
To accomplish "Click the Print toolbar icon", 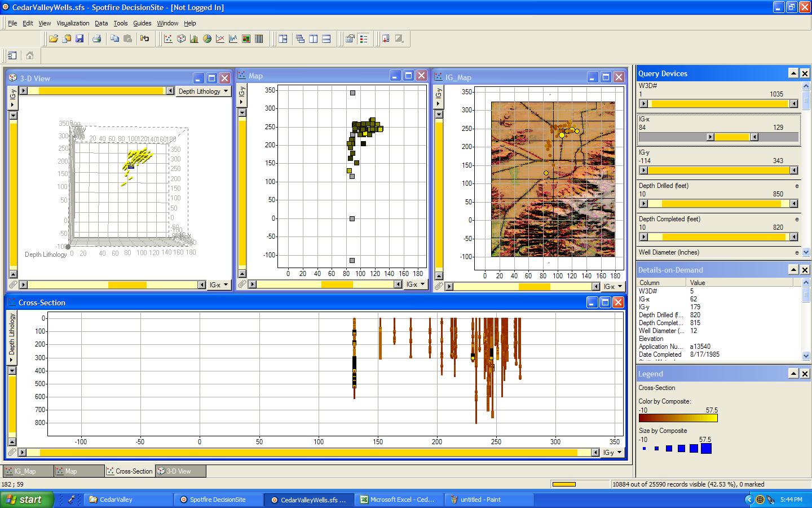I will pyautogui.click(x=96, y=39).
